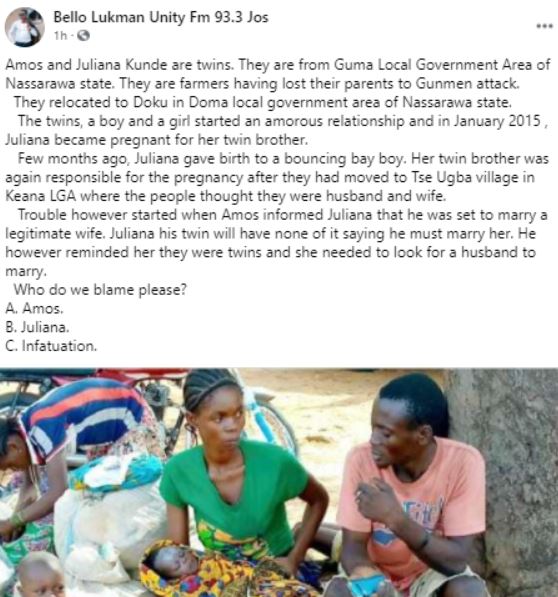The image size is (558, 597).
Task: Open Bello Lukman Unity Fm 93.3 Jos profile
Action: [x=161, y=17]
